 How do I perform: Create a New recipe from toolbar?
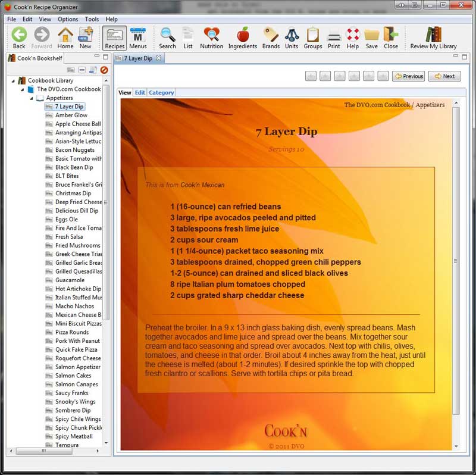click(x=85, y=38)
